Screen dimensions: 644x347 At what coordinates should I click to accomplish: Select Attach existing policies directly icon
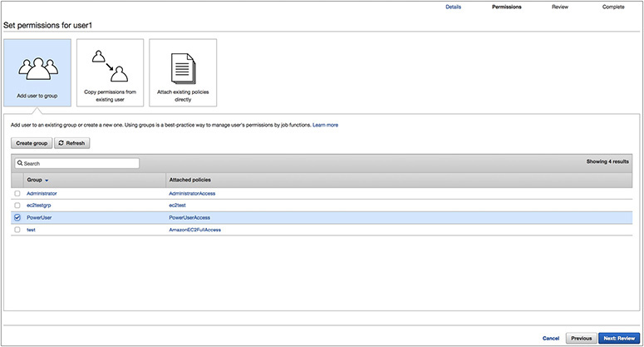coord(182,67)
